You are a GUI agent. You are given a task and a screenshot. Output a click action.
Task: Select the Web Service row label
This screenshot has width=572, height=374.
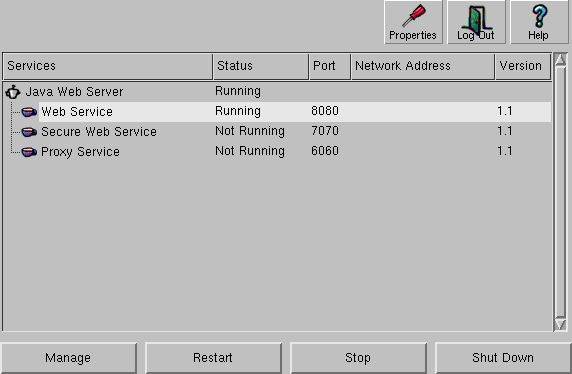(x=77, y=112)
